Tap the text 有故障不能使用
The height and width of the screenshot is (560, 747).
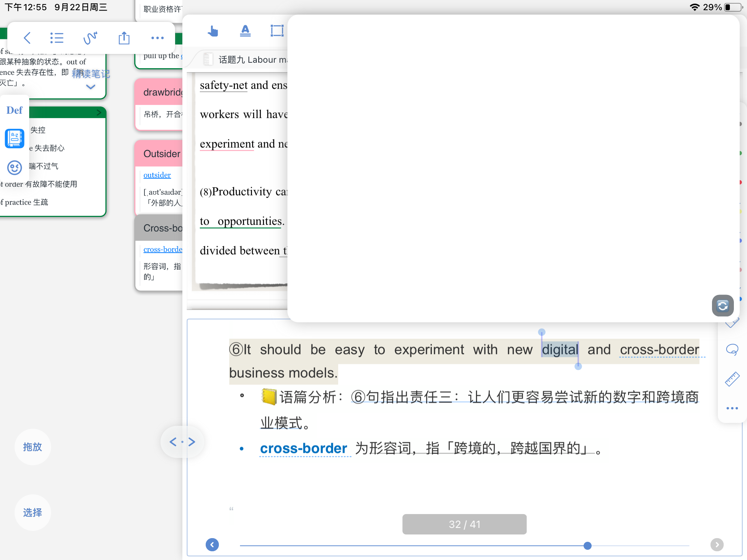tap(51, 184)
